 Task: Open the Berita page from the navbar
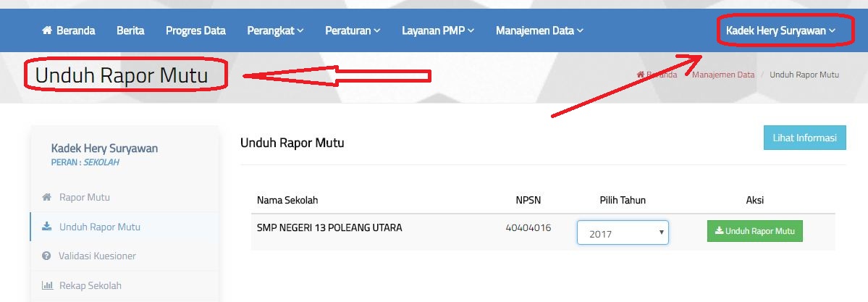click(130, 30)
